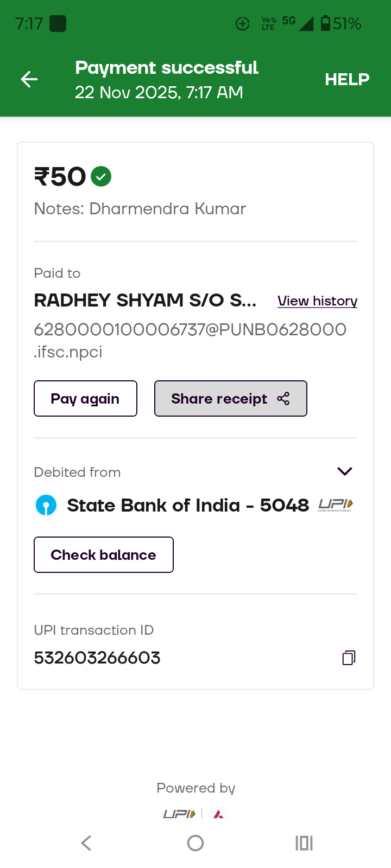Tap the back arrow in the header
391x868 pixels.
pos(29,80)
